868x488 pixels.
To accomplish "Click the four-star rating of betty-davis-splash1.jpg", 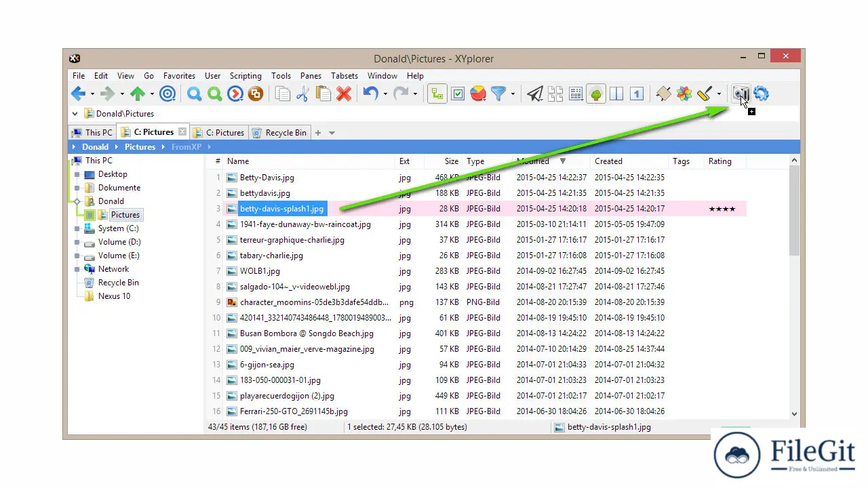I will coord(722,209).
